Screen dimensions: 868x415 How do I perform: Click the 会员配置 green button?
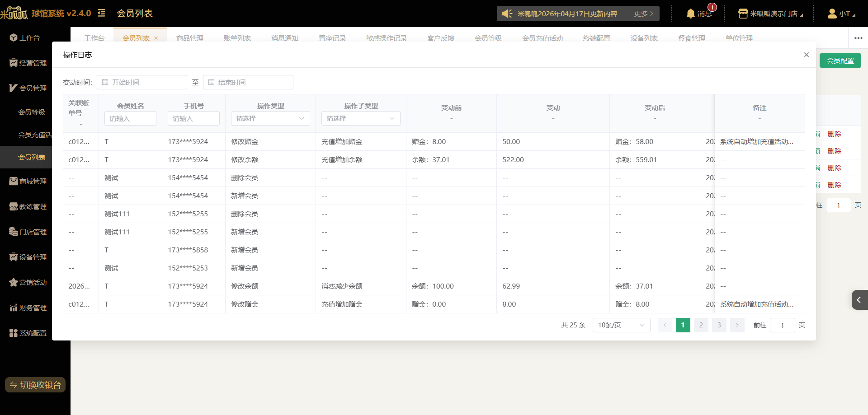(840, 61)
